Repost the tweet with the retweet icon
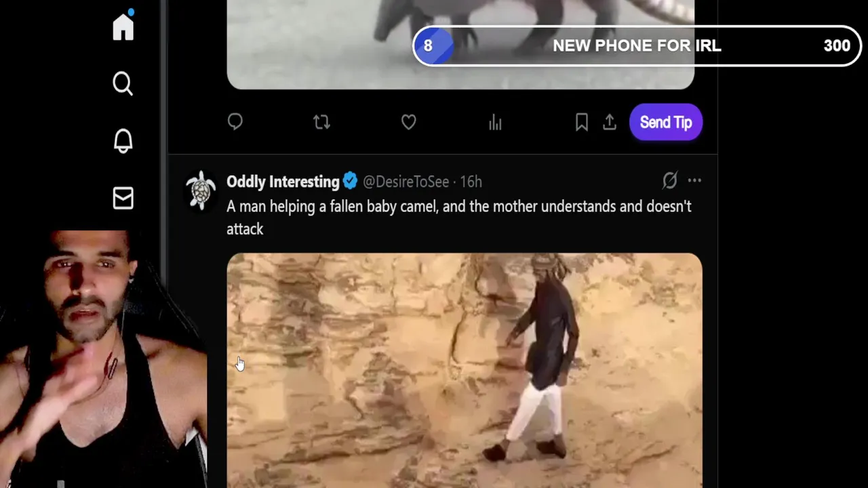The height and width of the screenshot is (488, 868). point(321,122)
